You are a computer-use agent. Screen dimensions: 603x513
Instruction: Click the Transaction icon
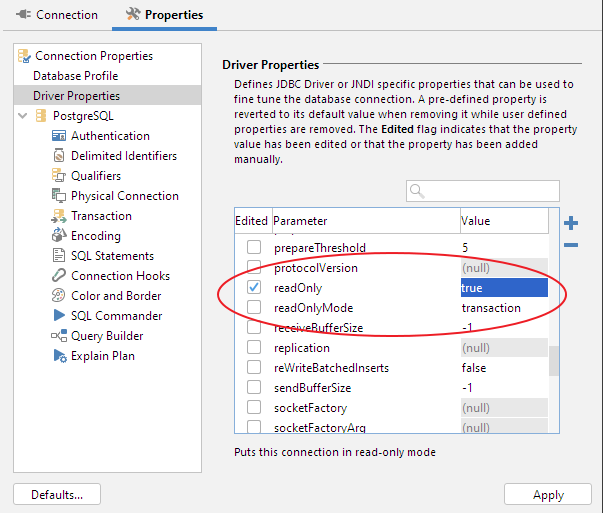(x=59, y=216)
